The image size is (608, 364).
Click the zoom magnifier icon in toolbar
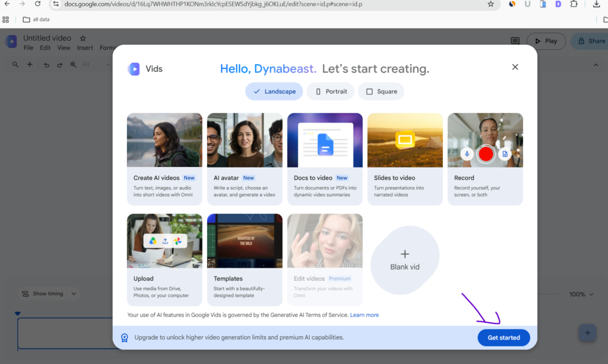73,65
